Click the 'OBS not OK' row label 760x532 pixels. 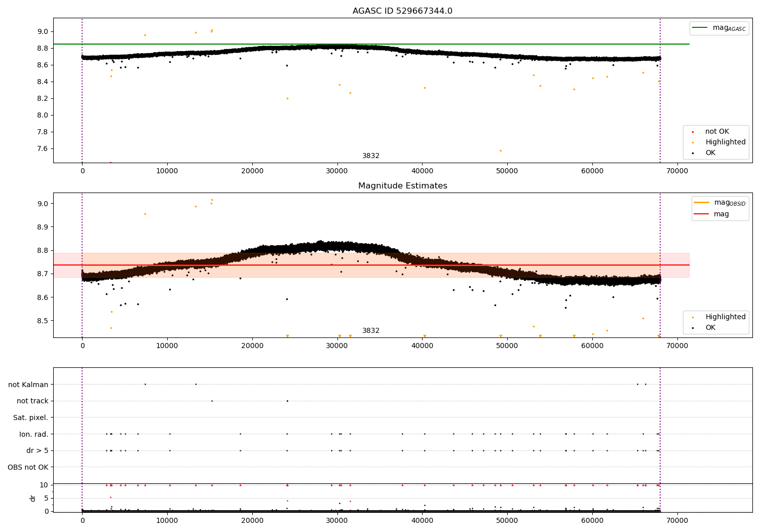click(28, 467)
